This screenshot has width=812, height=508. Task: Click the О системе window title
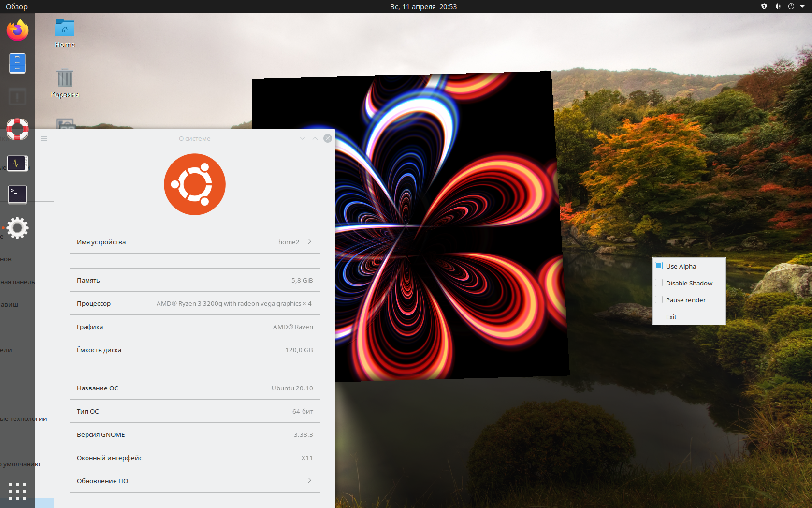tap(195, 138)
